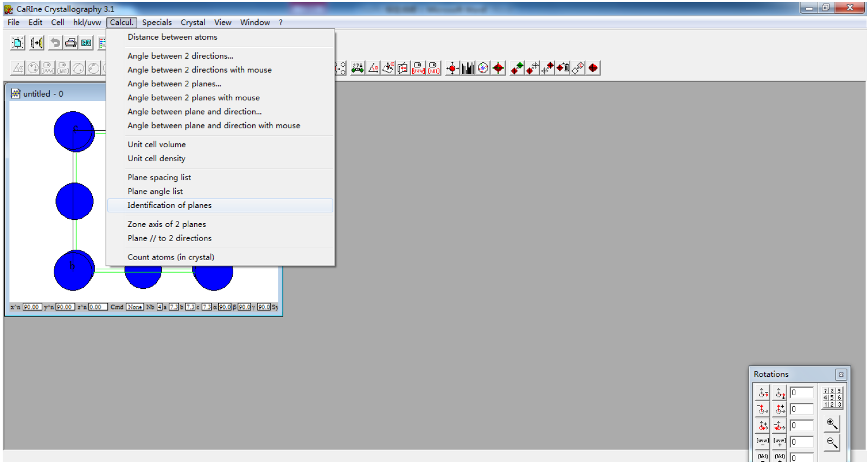Image resolution: width=868 pixels, height=462 pixels.
Task: Click the undo arrow toolbar icon
Action: click(x=55, y=43)
